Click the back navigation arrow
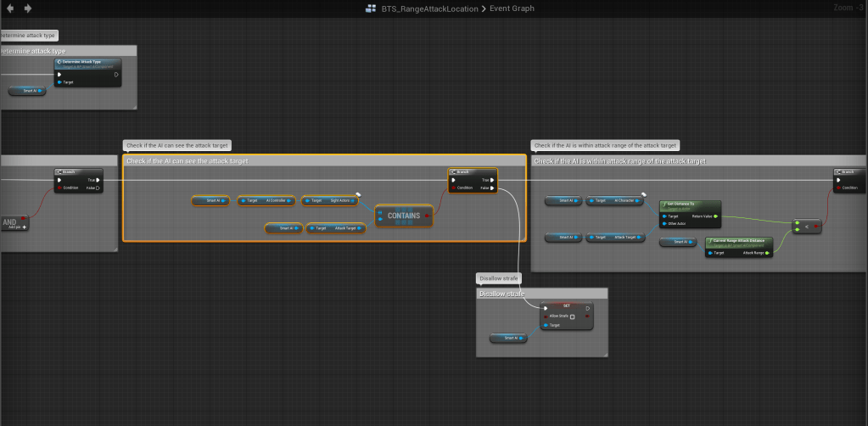 point(10,8)
